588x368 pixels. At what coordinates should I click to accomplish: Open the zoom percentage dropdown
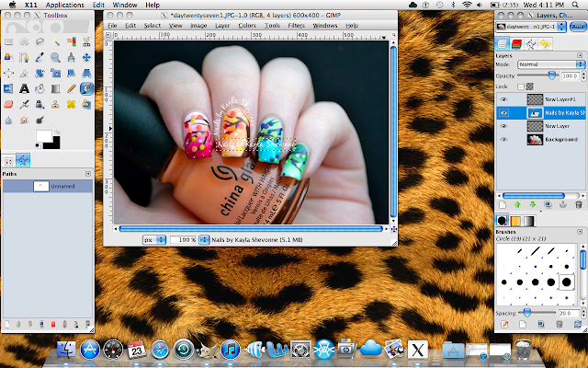click(204, 239)
